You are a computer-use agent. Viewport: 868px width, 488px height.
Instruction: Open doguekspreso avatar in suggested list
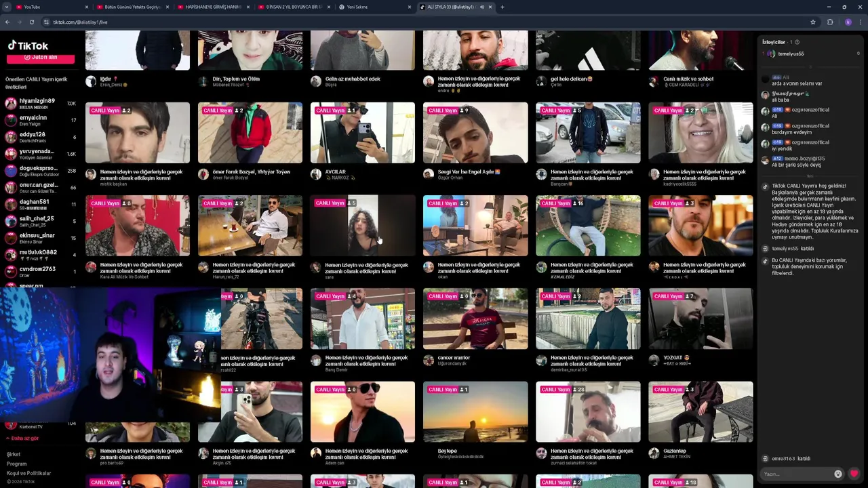[x=11, y=171]
